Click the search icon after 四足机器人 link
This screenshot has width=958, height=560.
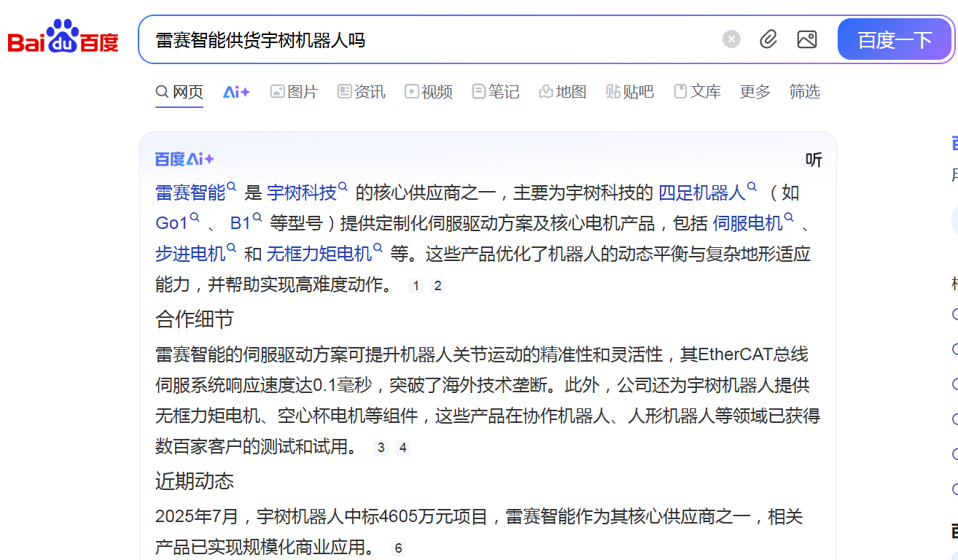click(x=752, y=187)
